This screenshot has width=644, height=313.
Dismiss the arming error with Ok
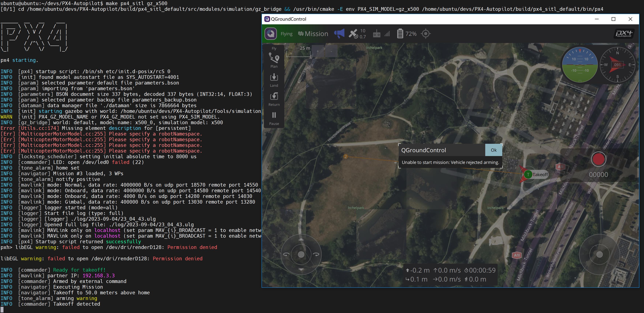tap(493, 150)
